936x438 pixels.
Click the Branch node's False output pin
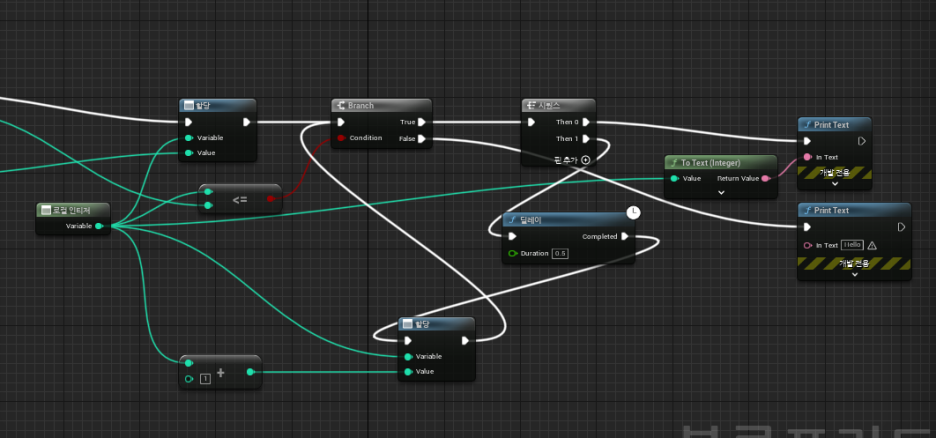[421, 139]
